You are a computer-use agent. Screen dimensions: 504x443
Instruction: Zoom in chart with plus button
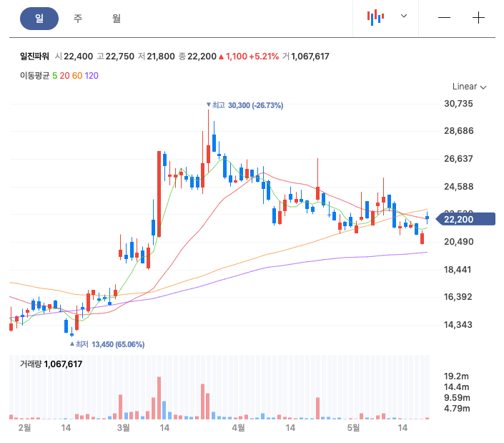point(478,17)
